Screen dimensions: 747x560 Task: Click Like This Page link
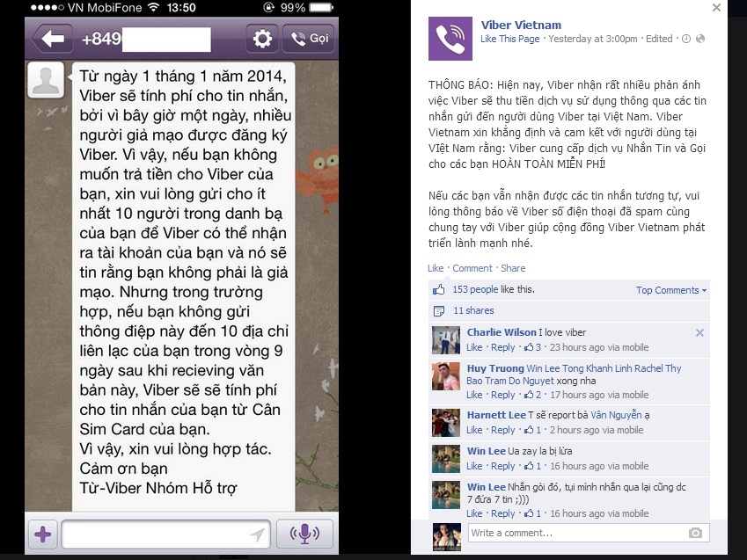point(509,39)
